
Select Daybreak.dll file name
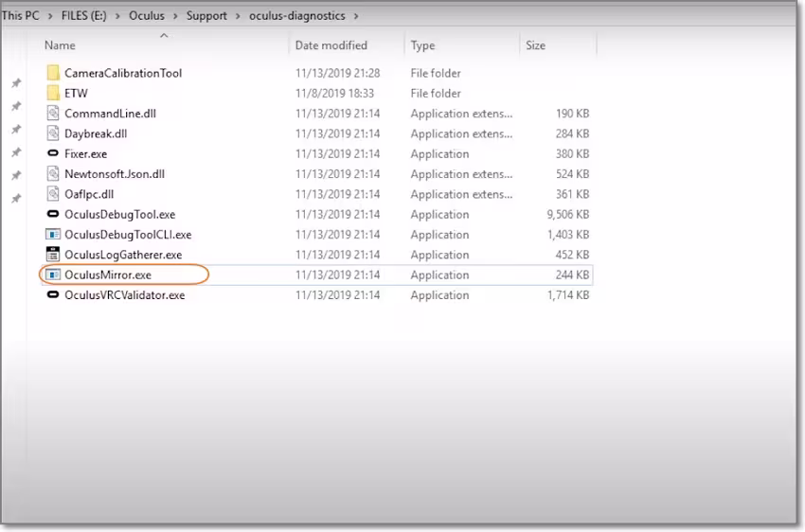coord(96,133)
